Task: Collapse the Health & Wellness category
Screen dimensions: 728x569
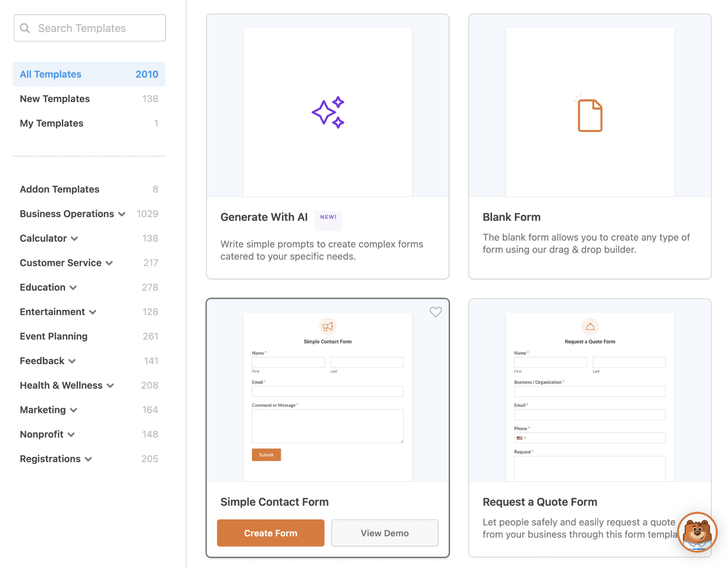Action: pos(110,385)
